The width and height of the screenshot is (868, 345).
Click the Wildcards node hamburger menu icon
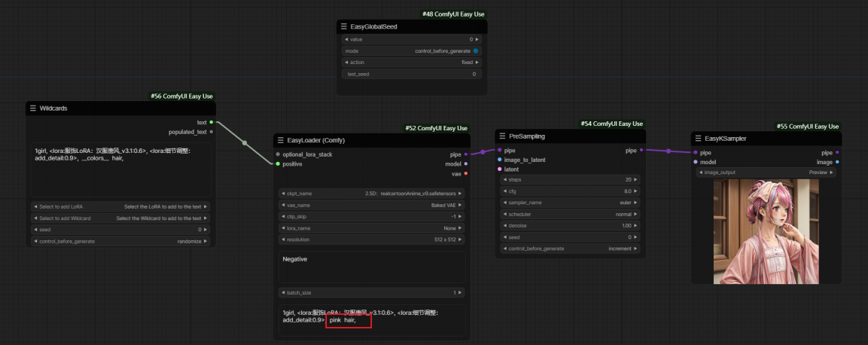pos(33,108)
